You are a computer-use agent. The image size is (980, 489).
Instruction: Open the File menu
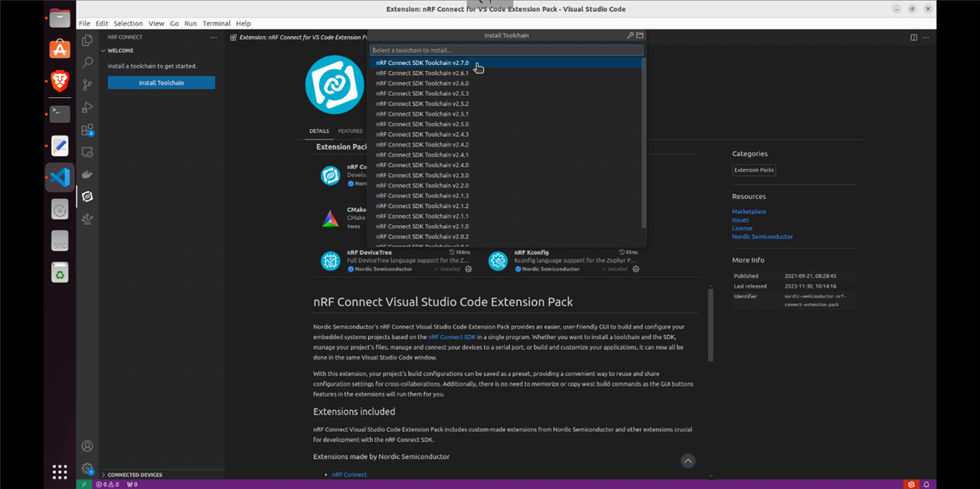pyautogui.click(x=84, y=24)
